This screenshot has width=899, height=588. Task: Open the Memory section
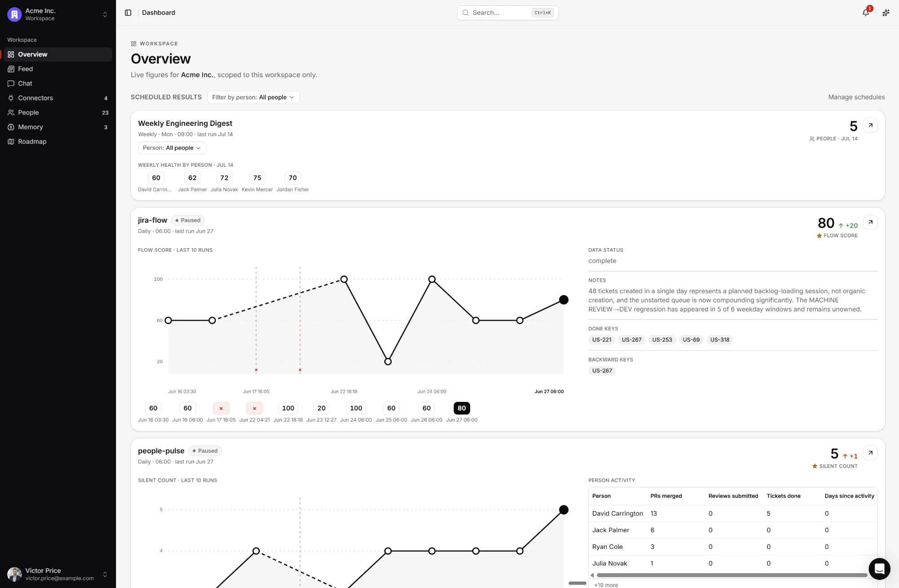coord(58,127)
